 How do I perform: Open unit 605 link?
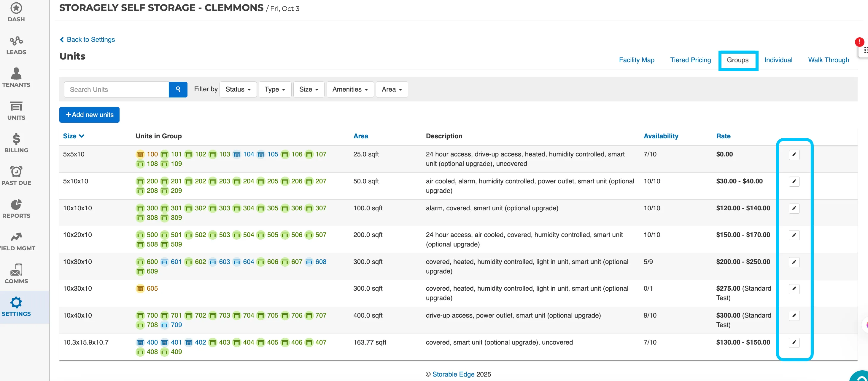coord(152,289)
